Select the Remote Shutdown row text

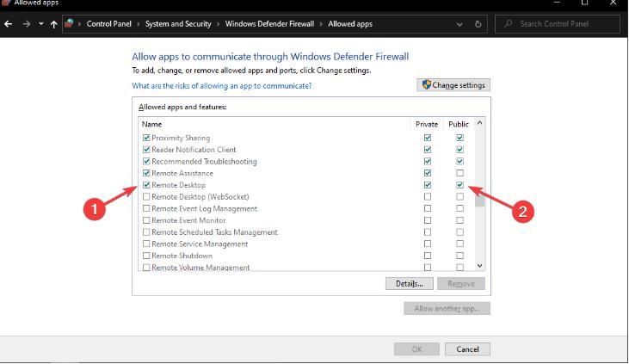coord(182,256)
